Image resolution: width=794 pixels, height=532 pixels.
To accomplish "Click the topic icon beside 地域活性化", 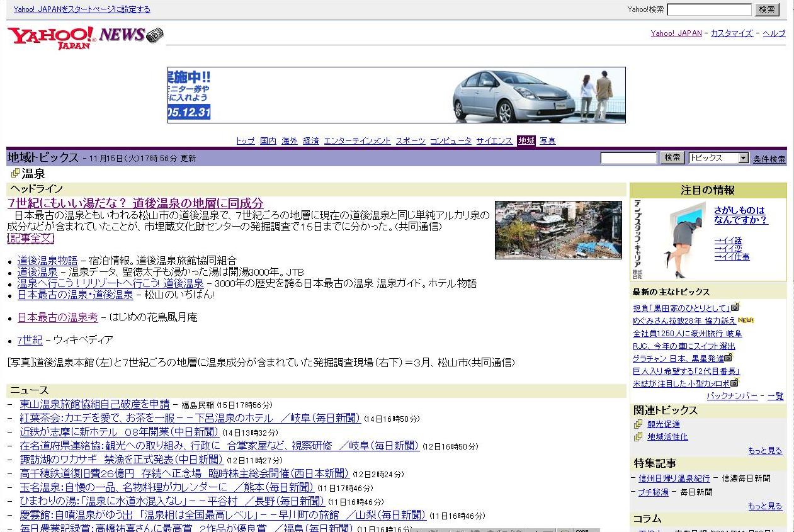I will [638, 436].
